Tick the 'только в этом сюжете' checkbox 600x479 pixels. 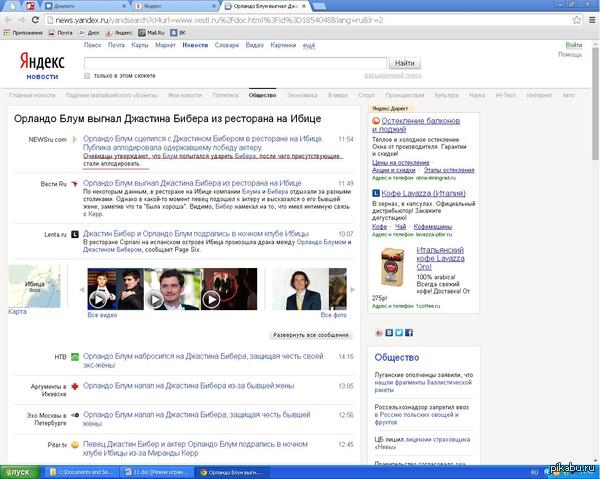(x=87, y=76)
